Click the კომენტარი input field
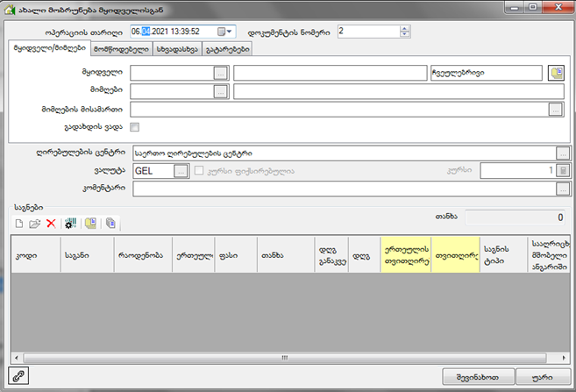Viewport: 576px width, 392px height. 342,188
